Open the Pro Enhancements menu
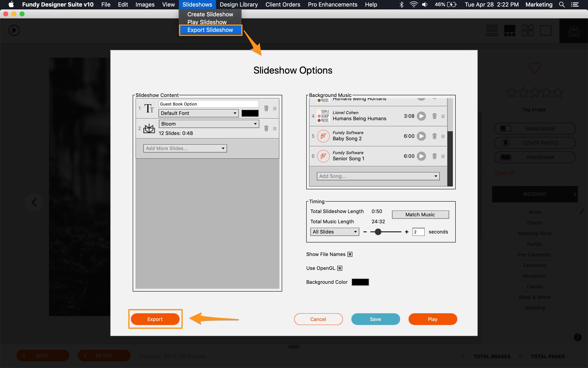This screenshot has height=368, width=588. tap(333, 4)
